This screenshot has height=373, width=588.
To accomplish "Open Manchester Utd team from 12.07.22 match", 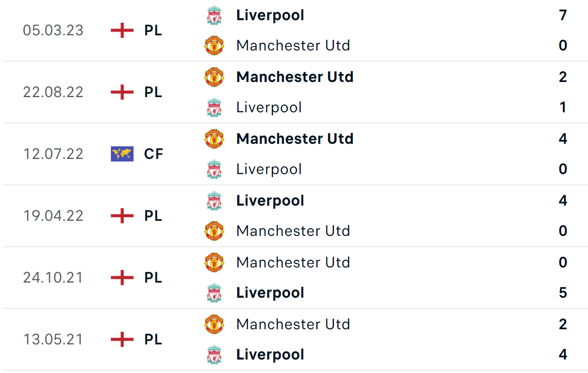I will [x=295, y=138].
